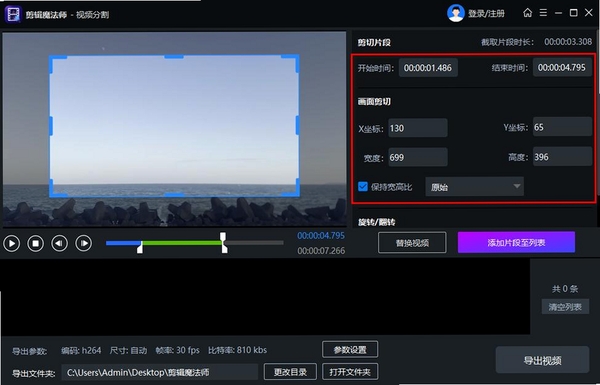Click the 旋转/翻转 section heading
The height and width of the screenshot is (385, 600).
tap(377, 222)
